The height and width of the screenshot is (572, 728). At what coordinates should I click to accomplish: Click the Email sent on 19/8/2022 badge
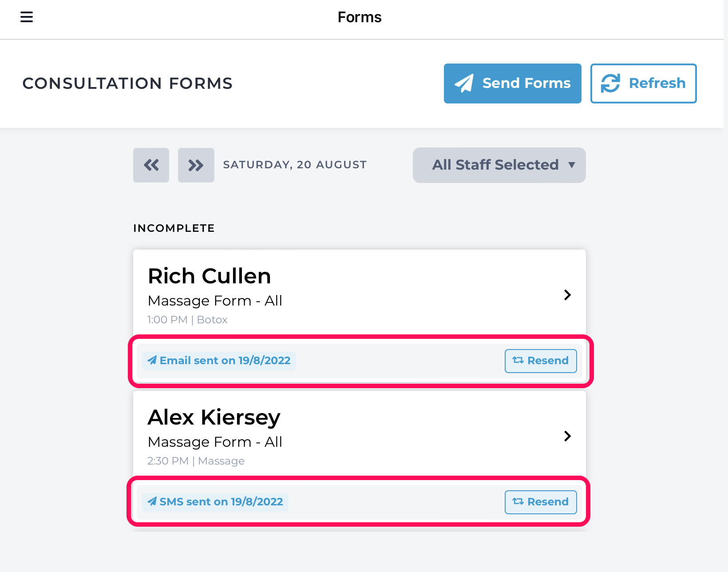(219, 361)
